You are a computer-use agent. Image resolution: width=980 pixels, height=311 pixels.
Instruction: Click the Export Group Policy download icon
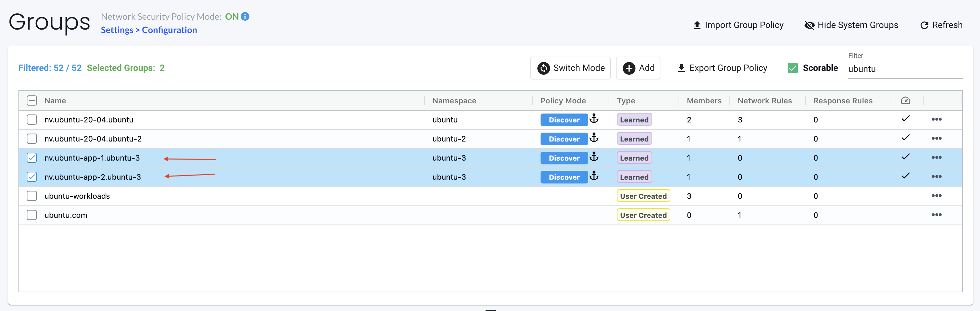pyautogui.click(x=681, y=68)
